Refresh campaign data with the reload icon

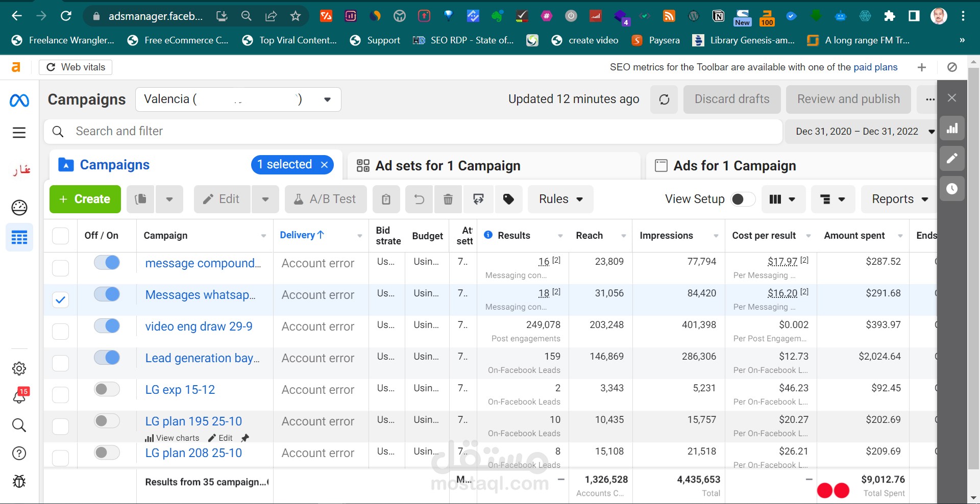(x=664, y=99)
